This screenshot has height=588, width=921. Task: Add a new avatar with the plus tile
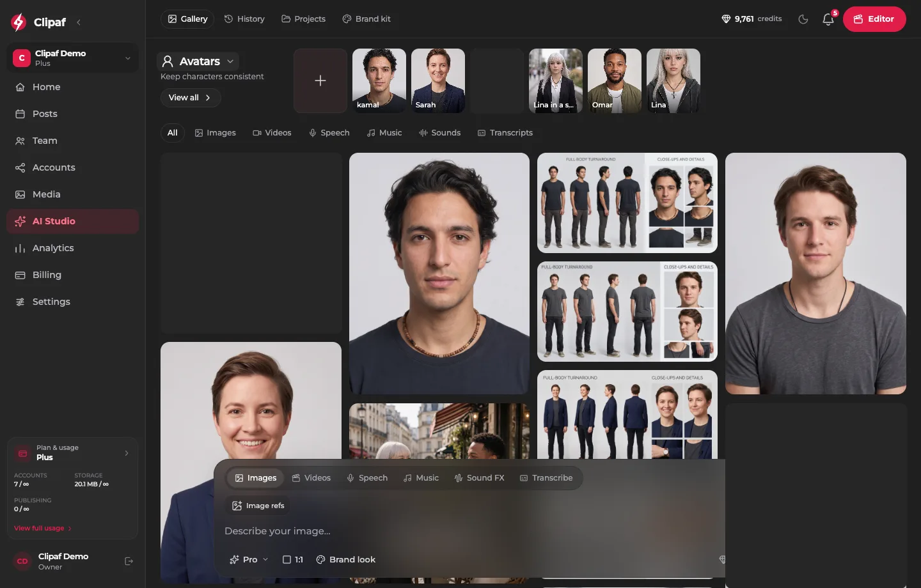click(320, 81)
